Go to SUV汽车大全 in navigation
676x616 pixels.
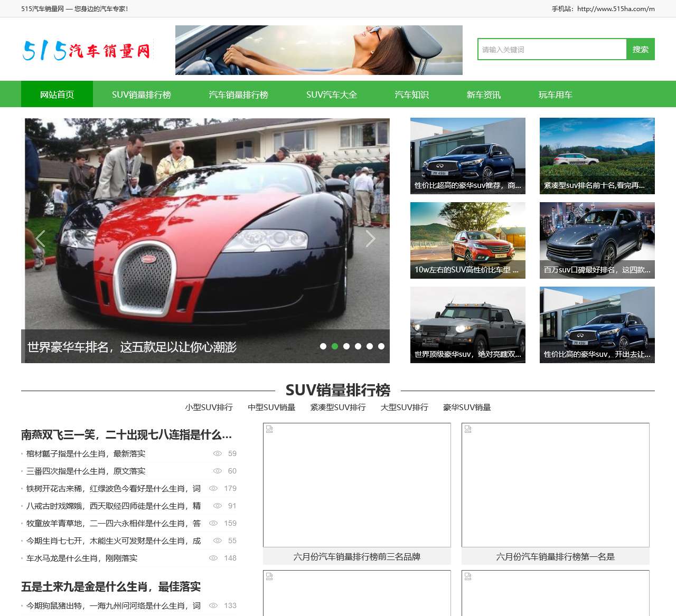(x=332, y=94)
